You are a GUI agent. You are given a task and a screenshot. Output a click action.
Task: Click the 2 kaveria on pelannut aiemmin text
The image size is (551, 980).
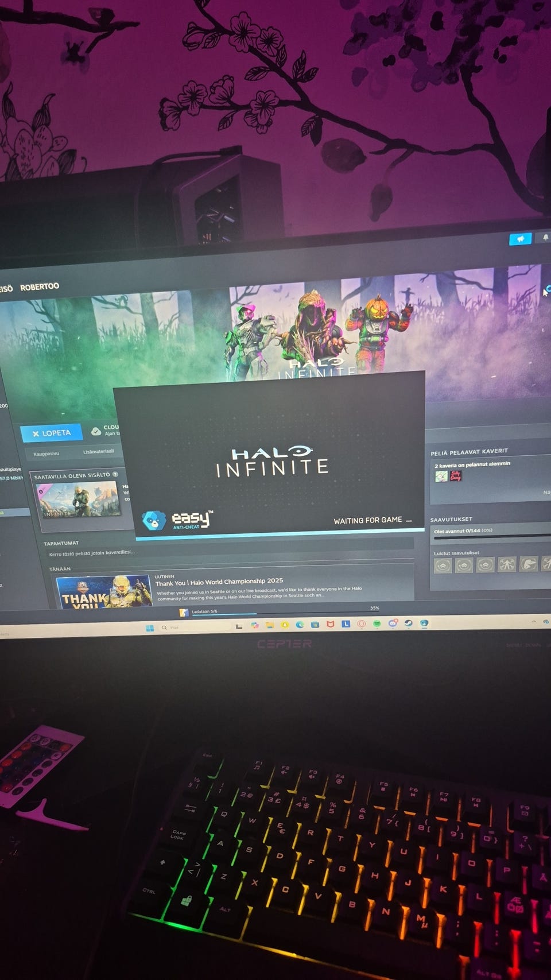tap(472, 464)
